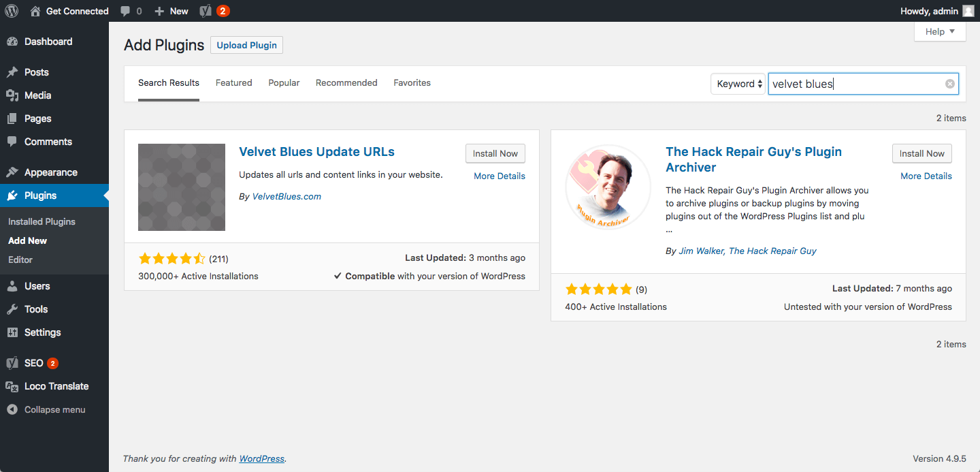
Task: Switch to the Popular tab
Action: 284,83
